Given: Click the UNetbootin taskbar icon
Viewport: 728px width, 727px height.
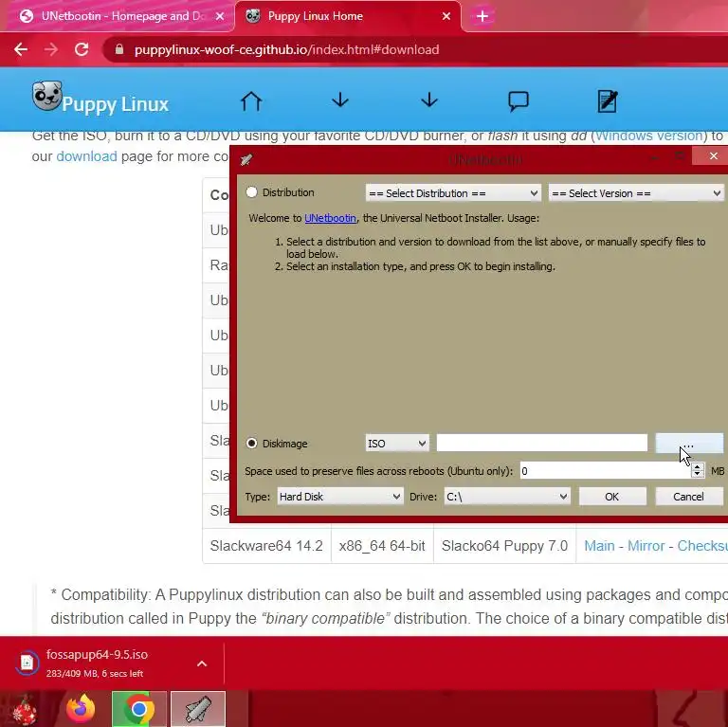Looking at the screenshot, I should coord(198,709).
